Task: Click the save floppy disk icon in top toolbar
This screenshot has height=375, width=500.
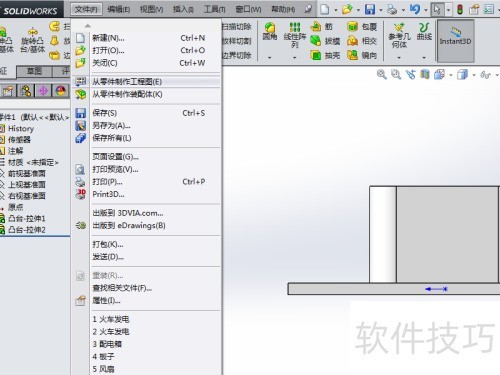Action: (x=370, y=9)
